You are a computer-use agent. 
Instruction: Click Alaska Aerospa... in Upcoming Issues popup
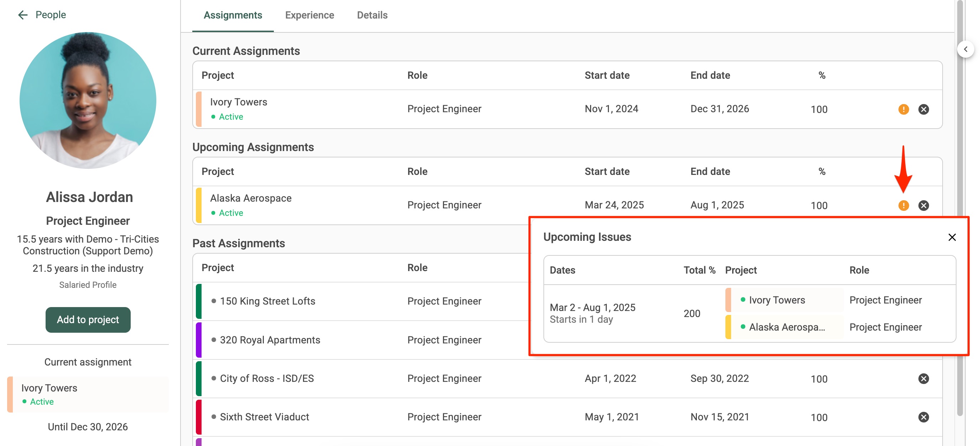787,327
